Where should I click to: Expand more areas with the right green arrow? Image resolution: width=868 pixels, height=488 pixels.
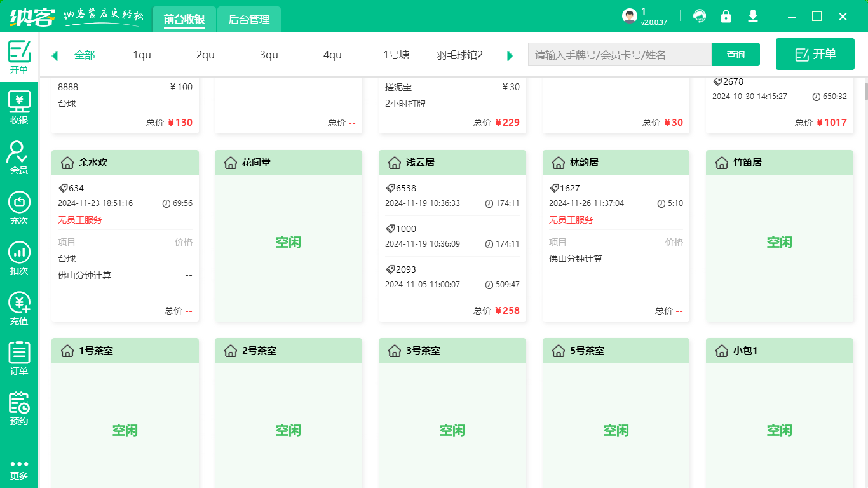[x=510, y=55]
